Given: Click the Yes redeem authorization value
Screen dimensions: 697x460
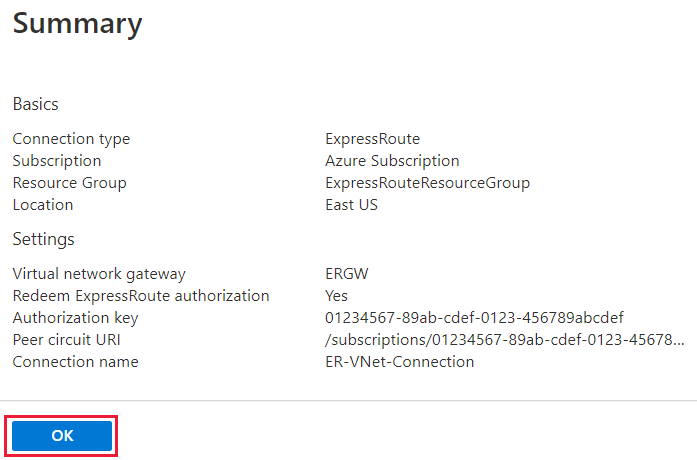Looking at the screenshot, I should (336, 296).
